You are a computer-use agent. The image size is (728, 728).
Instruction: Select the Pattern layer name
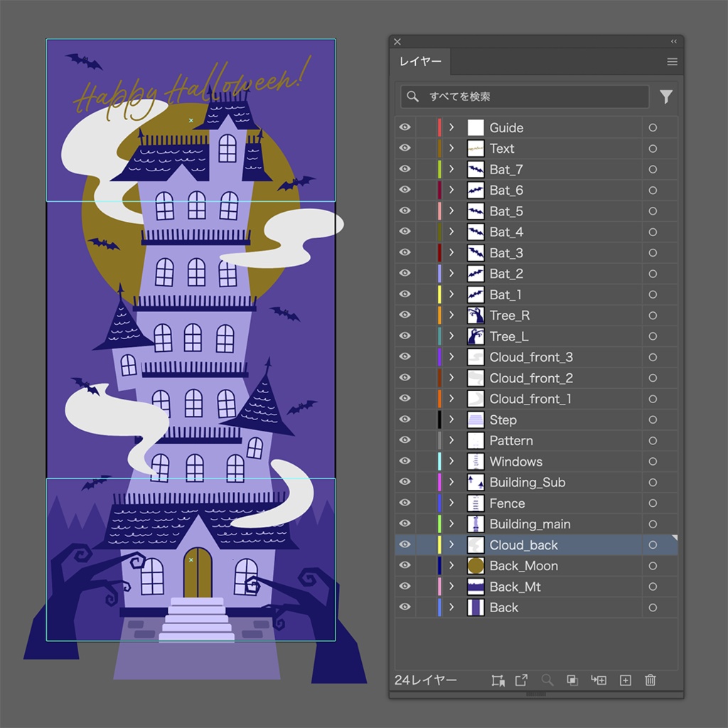pos(511,441)
